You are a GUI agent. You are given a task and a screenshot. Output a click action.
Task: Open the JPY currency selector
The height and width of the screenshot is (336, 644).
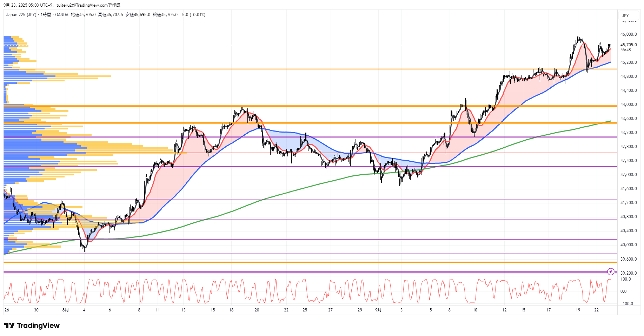[x=625, y=15]
